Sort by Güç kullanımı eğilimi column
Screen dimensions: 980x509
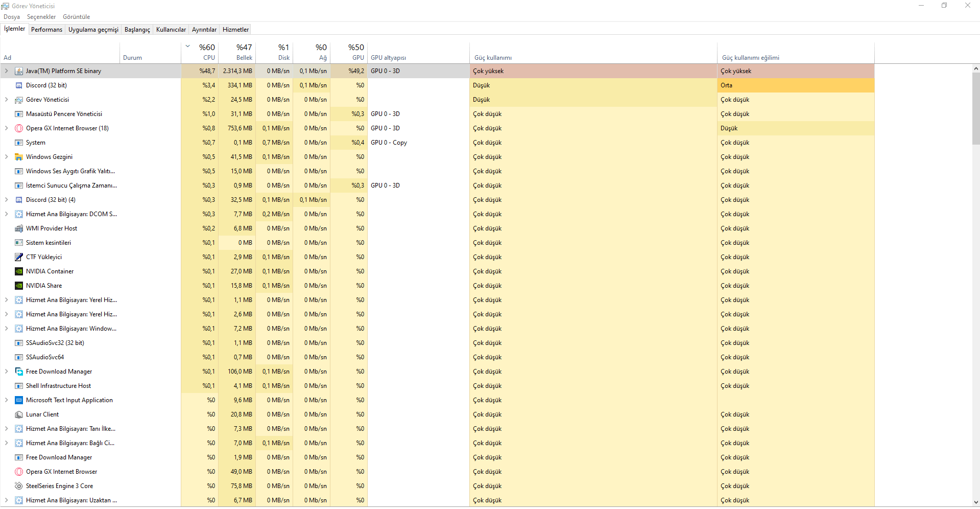796,53
